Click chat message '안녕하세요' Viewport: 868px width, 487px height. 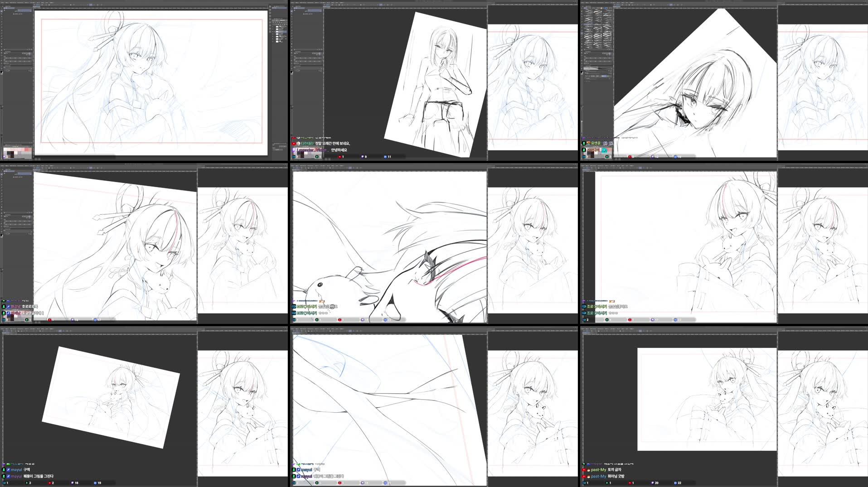(x=339, y=150)
